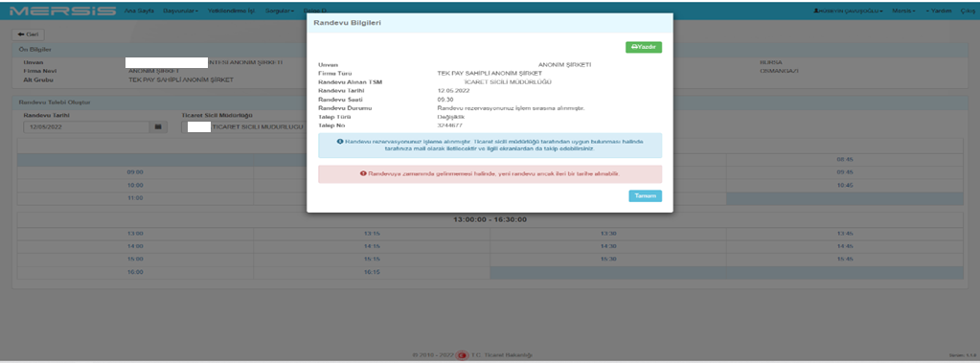Select the 14:00 appointment slot
This screenshot has height=363, width=980.
[x=136, y=247]
